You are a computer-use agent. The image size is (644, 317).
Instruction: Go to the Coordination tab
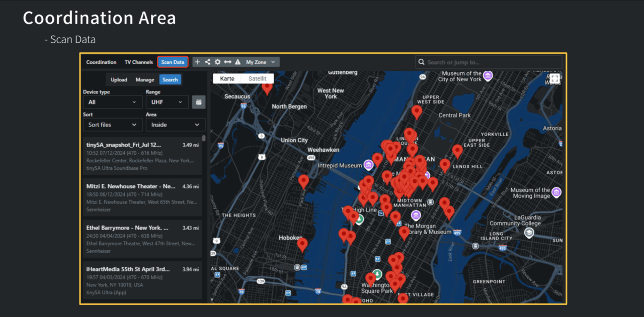101,62
